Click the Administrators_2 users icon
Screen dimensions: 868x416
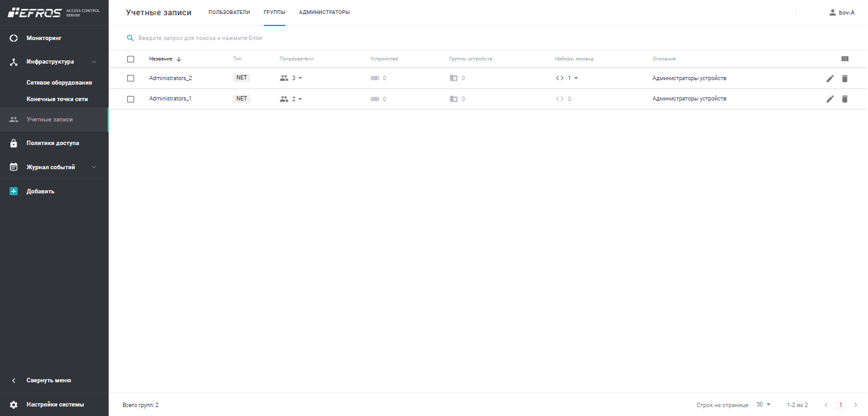click(284, 78)
